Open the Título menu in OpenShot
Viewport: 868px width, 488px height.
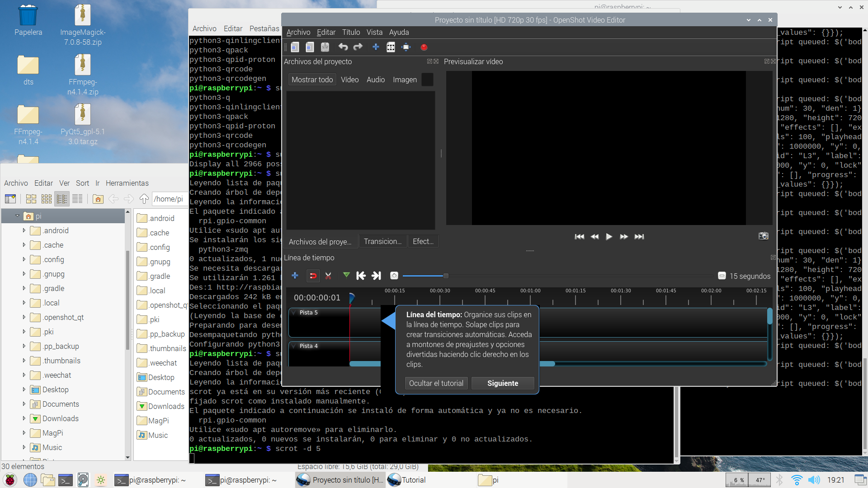coord(351,32)
